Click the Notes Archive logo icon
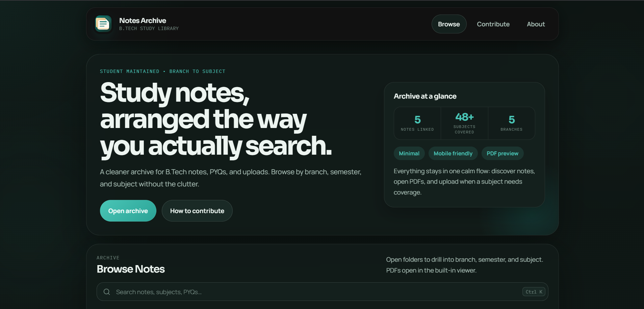 103,24
